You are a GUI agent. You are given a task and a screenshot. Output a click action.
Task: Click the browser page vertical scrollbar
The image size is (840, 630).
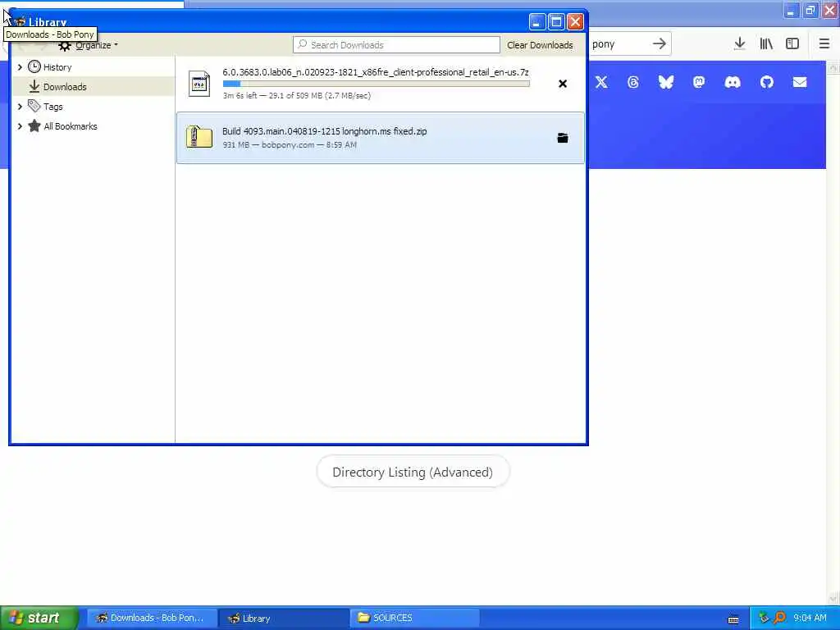tap(833, 332)
